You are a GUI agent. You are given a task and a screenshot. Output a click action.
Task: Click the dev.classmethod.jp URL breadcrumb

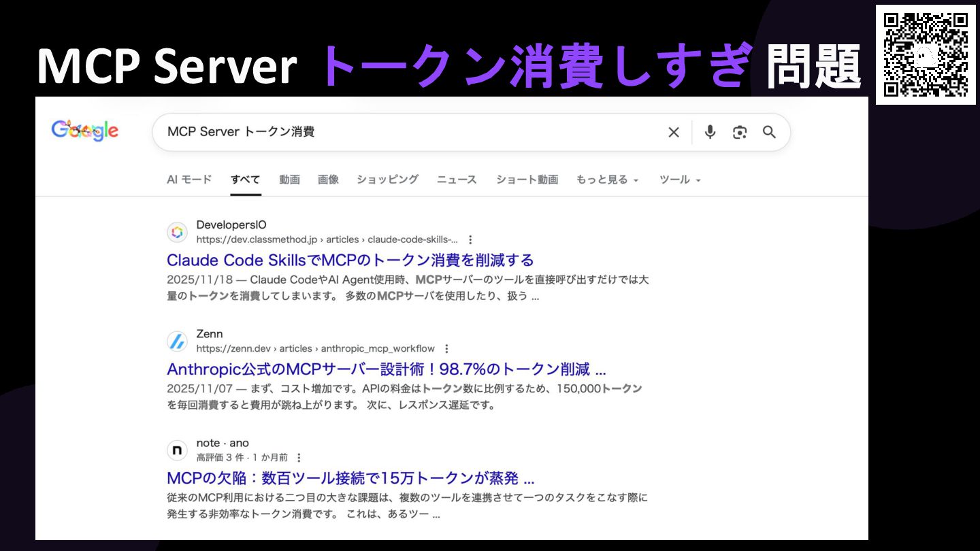[x=327, y=239]
